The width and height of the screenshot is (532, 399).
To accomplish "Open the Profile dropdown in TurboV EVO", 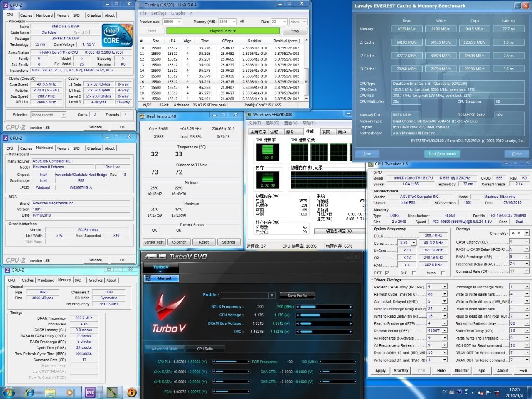I will tap(272, 295).
